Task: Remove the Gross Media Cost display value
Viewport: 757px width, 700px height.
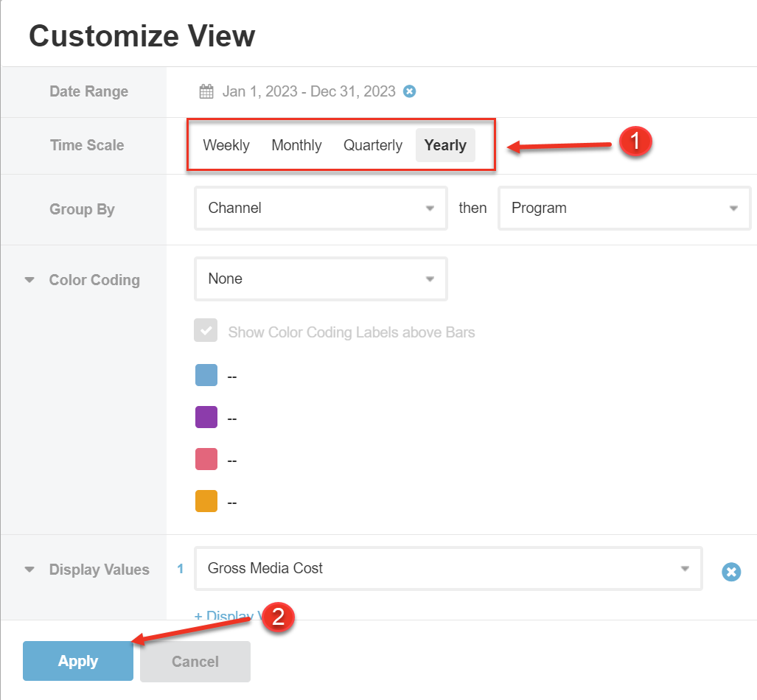Action: click(x=730, y=572)
